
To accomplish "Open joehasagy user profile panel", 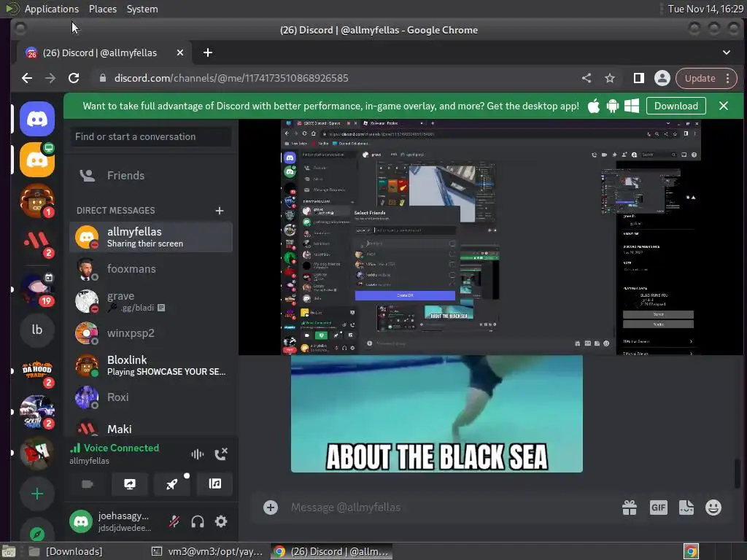I will [x=113, y=522].
